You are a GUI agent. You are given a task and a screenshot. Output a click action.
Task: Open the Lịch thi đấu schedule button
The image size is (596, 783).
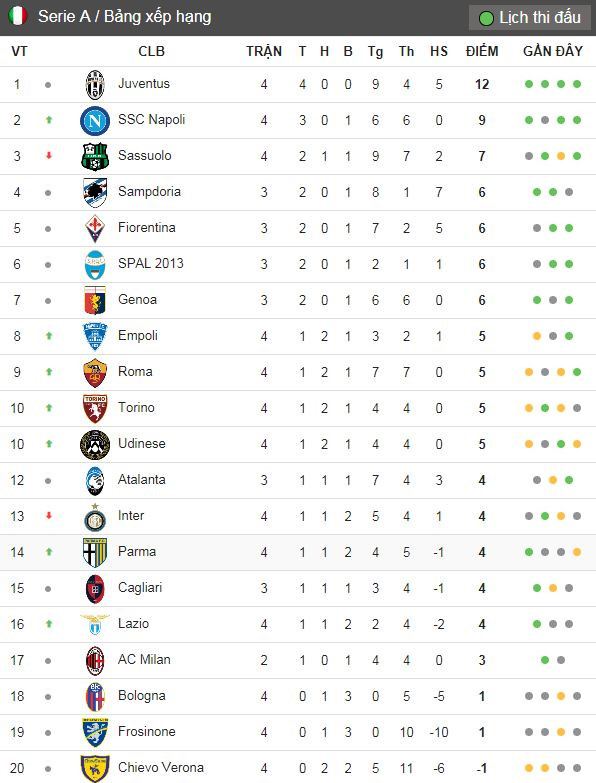(530, 18)
